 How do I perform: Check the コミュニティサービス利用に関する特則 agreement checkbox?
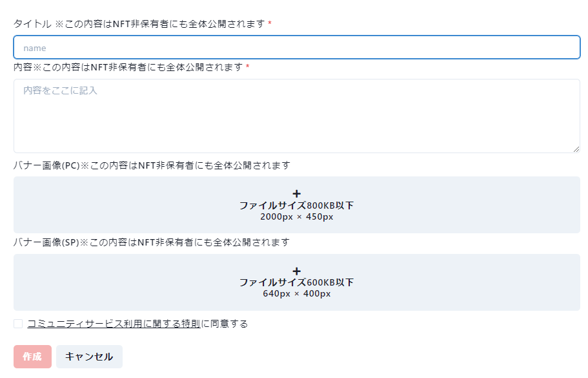[18, 324]
